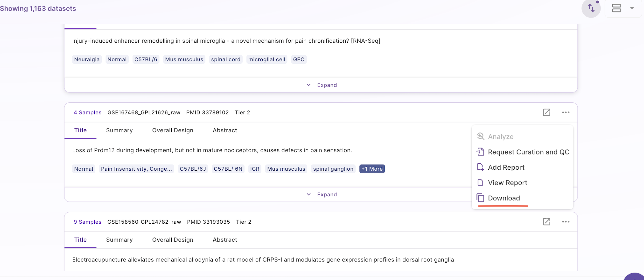
Task: Click the Neuralgia tag
Action: (87, 59)
